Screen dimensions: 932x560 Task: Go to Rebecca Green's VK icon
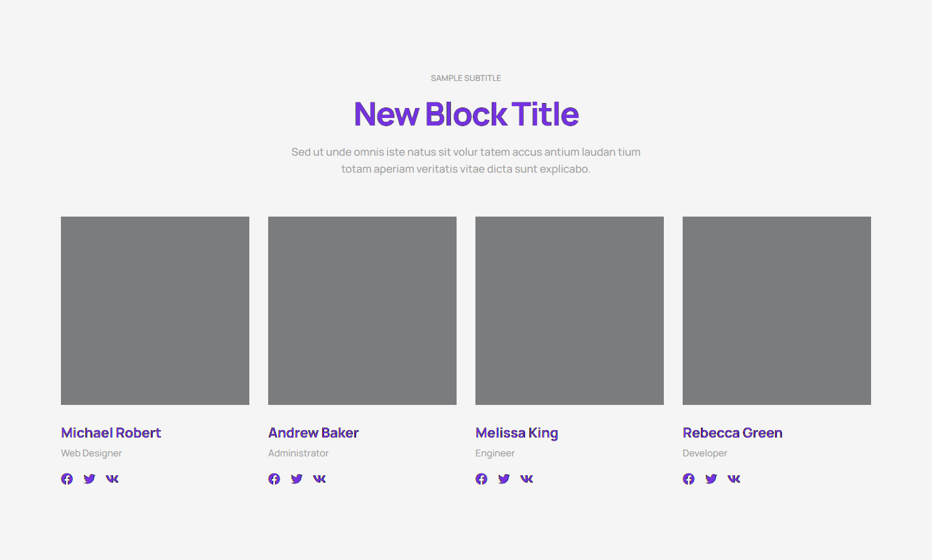[734, 479]
